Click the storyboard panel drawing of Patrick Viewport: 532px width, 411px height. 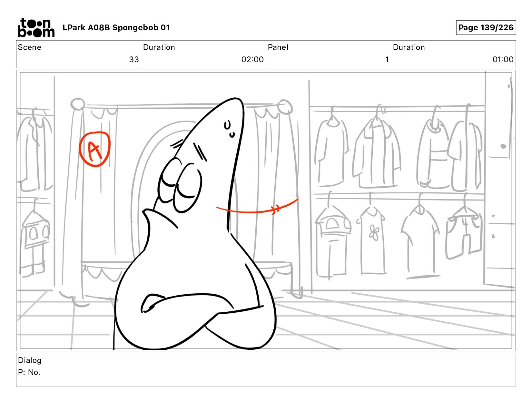[x=266, y=210]
